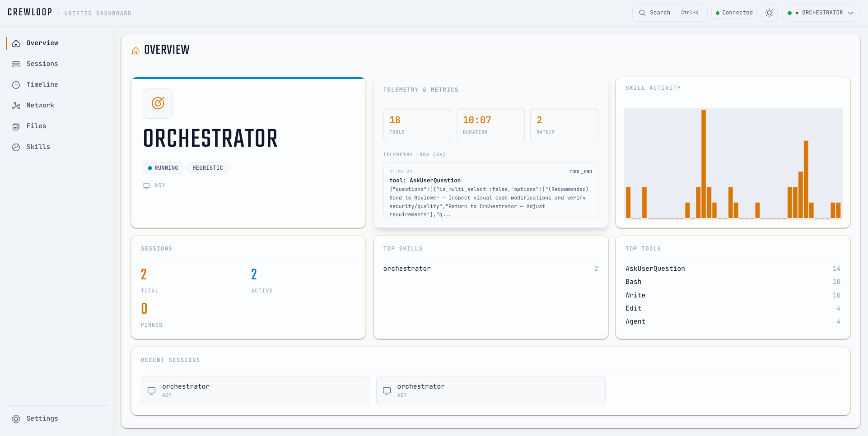Click the Edit row in Top Tools
This screenshot has height=436, width=868.
tap(733, 308)
